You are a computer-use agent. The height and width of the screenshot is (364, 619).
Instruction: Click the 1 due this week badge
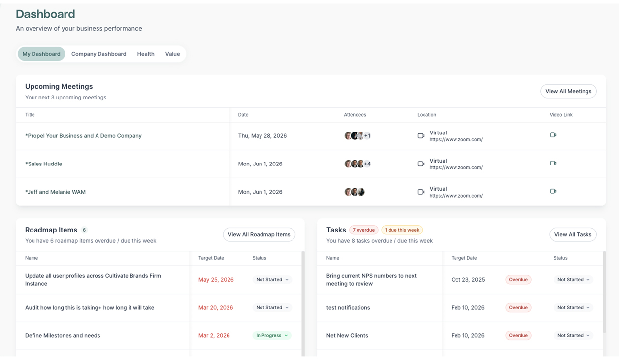click(x=402, y=230)
